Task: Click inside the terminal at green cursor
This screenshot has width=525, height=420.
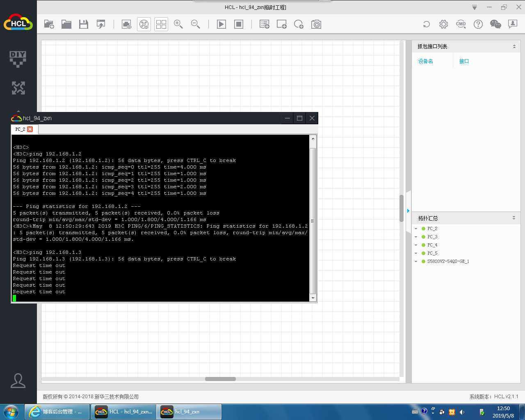Action: 14,298
